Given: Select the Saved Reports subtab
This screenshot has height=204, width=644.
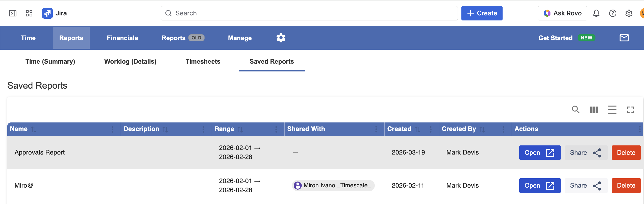Looking at the screenshot, I should click(272, 61).
